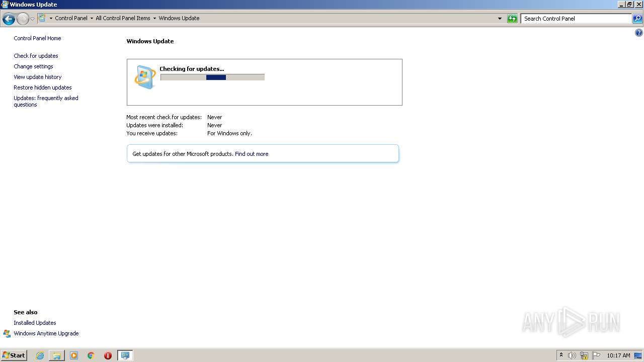This screenshot has height=362, width=644.
Task: Launch Windows Media Player from taskbar
Action: (x=74, y=355)
